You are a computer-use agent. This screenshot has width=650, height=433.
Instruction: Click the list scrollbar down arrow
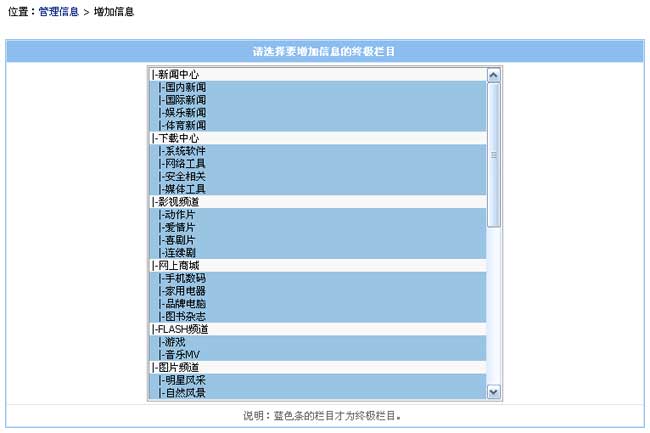tap(493, 392)
